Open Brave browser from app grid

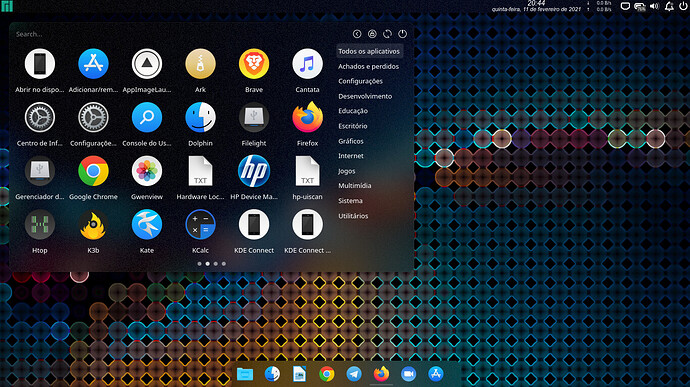pos(254,64)
